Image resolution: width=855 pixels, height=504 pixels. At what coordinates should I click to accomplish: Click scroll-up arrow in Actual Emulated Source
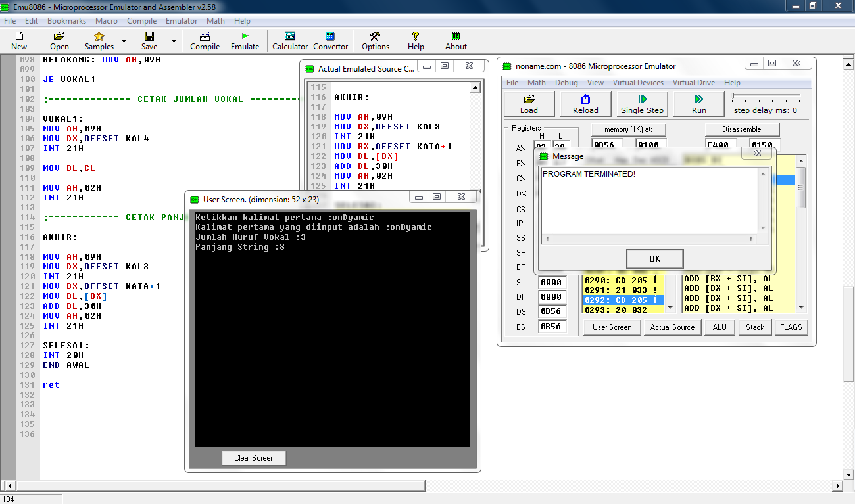click(475, 87)
